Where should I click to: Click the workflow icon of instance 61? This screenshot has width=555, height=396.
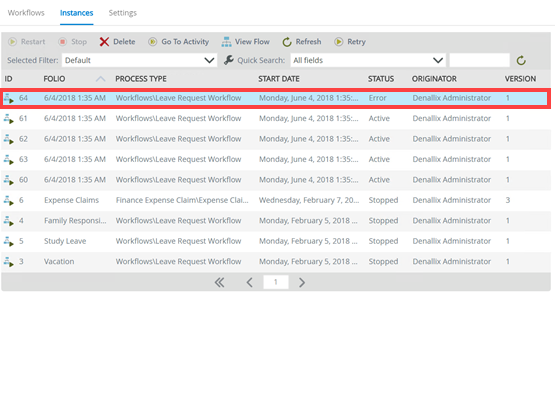pos(8,119)
